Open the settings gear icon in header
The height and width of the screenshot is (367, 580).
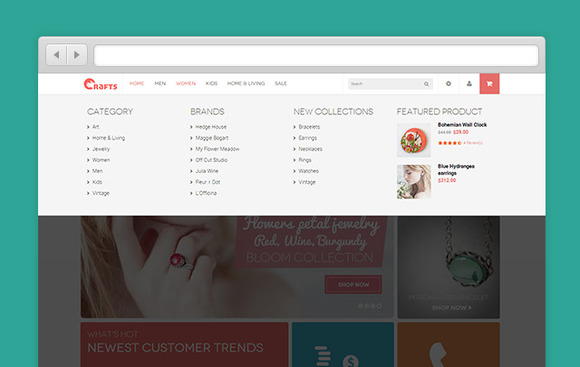tap(448, 84)
